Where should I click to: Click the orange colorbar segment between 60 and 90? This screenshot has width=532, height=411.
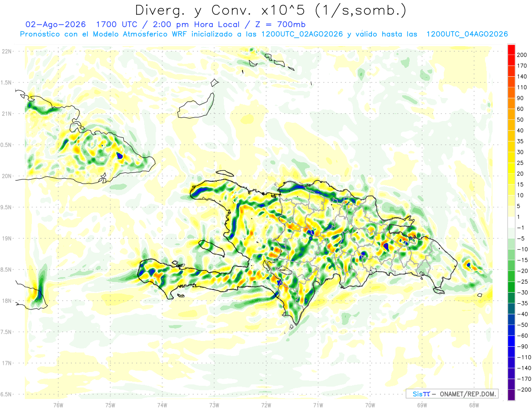click(x=511, y=104)
